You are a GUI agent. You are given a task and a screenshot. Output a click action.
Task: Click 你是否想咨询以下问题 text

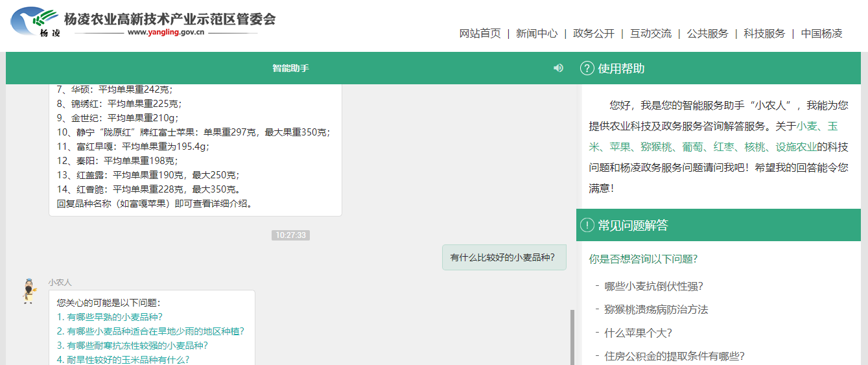click(643, 259)
